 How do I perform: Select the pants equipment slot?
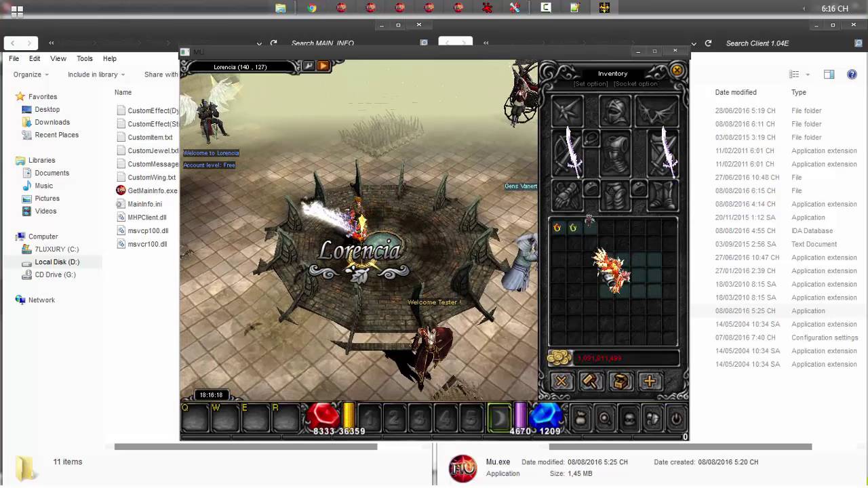[x=615, y=197]
